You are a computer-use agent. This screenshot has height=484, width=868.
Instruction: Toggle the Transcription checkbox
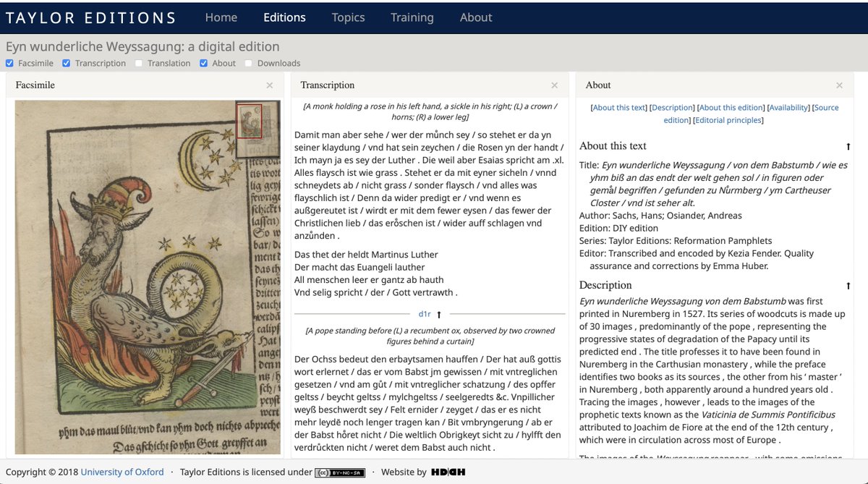point(67,63)
